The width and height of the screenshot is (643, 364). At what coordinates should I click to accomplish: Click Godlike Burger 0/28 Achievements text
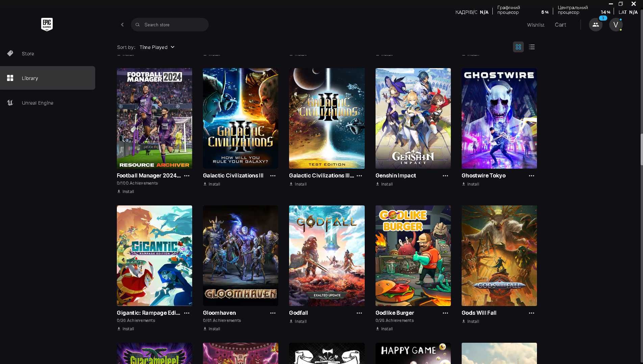coord(394,320)
